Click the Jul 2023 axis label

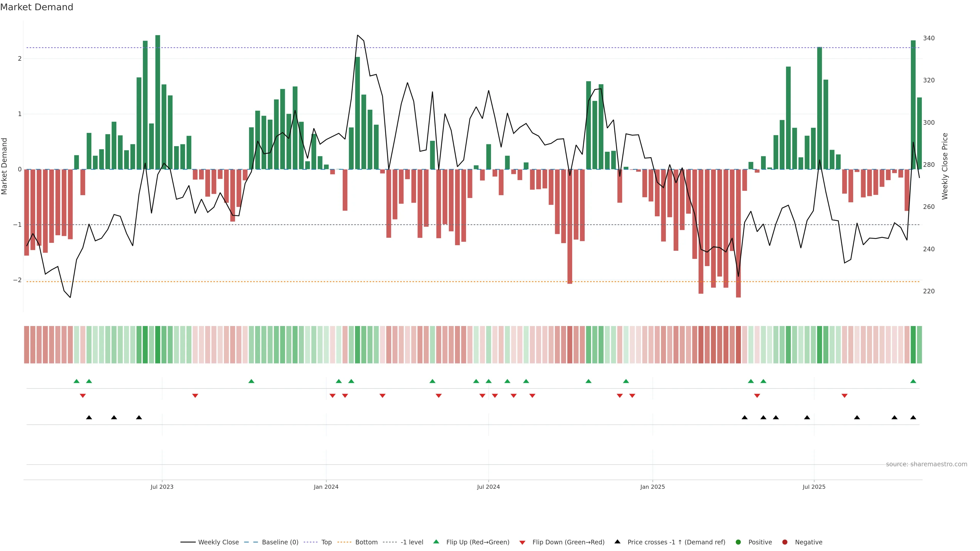point(162,487)
